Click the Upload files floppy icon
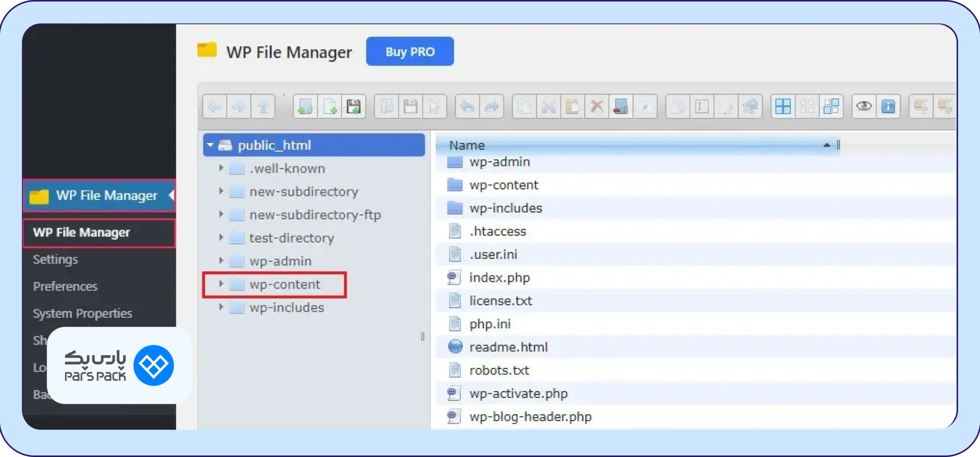 pos(353,106)
